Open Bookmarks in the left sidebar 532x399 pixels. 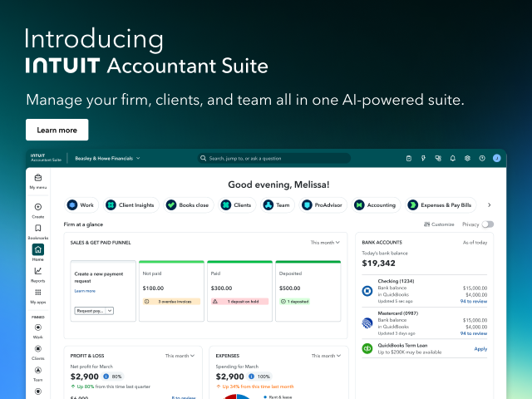[38, 229]
